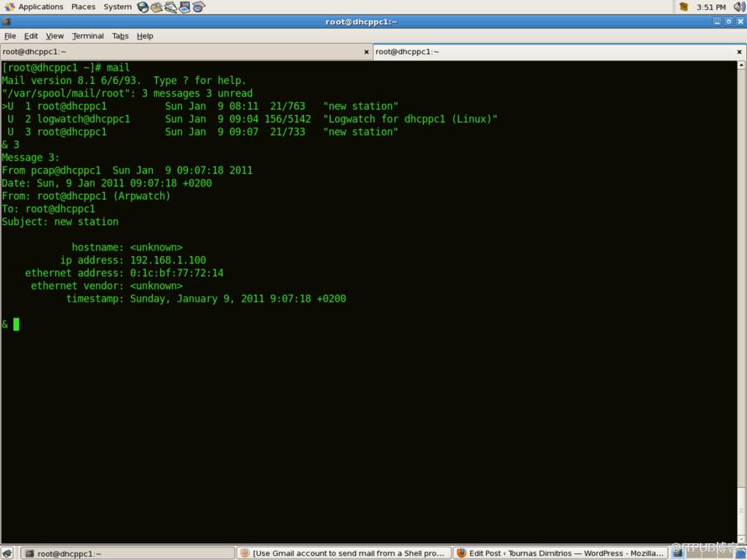Screen dimensions: 747x560
Task: Close the second root@dhcppc1 terminal tab
Action: [x=739, y=51]
